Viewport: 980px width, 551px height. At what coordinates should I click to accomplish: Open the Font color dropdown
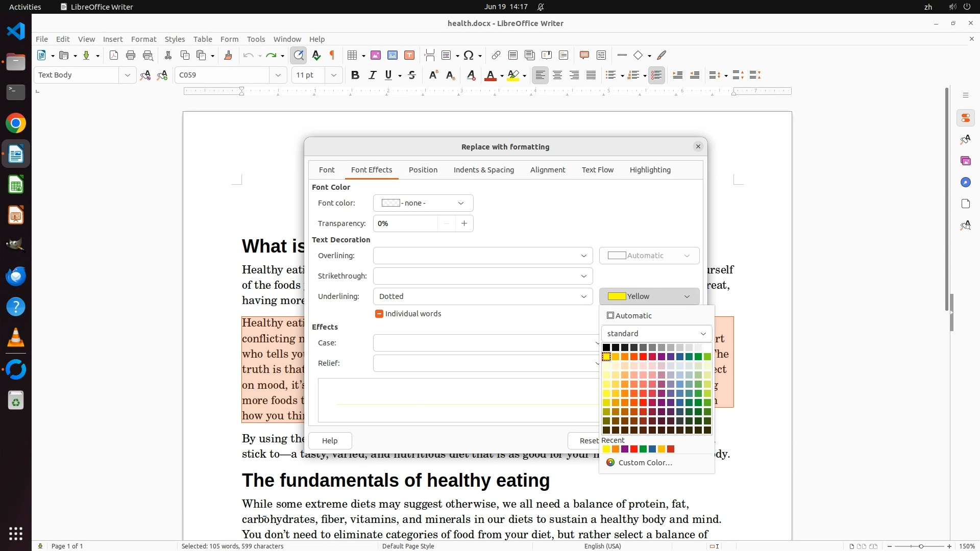click(x=423, y=203)
